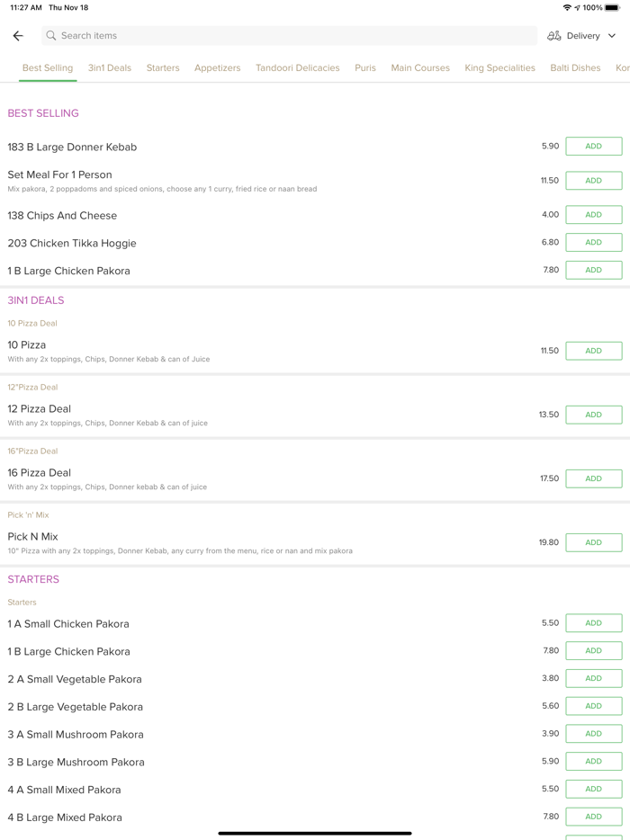The width and height of the screenshot is (630, 840).
Task: Open the Starters tab
Action: (x=163, y=67)
